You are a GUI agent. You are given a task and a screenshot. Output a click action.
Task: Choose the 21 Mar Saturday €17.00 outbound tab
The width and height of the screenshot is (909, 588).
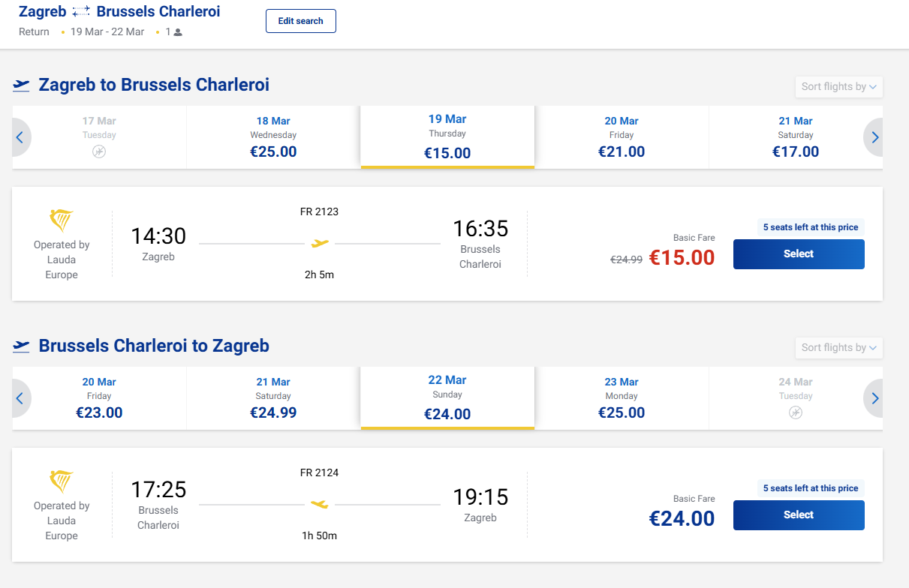(x=795, y=137)
